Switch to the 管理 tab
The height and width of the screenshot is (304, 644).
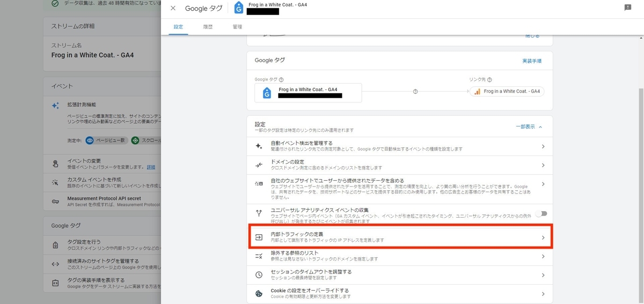tap(237, 27)
